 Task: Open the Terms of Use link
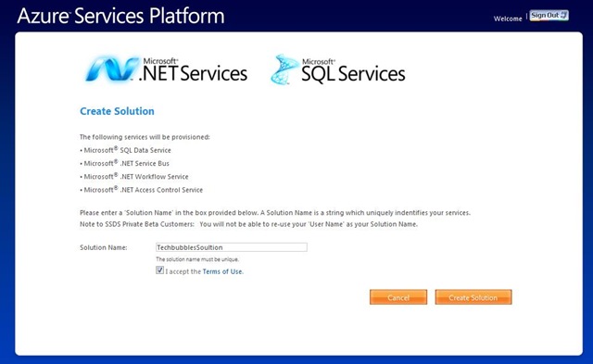222,271
